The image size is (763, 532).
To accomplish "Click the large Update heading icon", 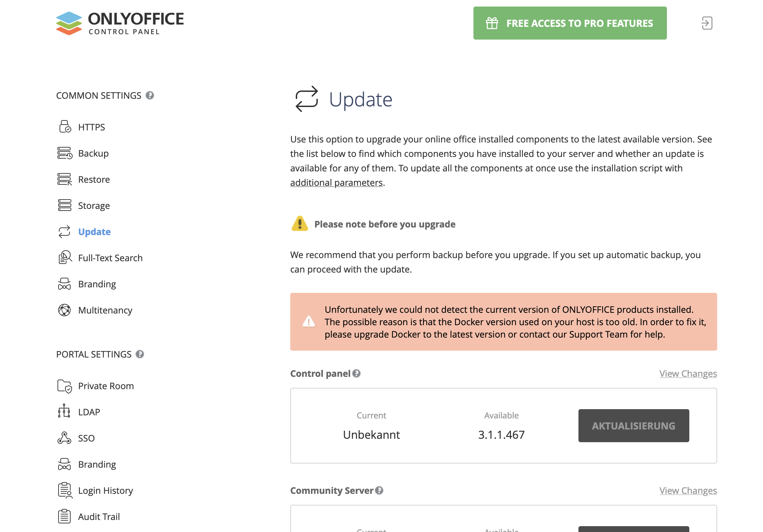I will pyautogui.click(x=306, y=99).
